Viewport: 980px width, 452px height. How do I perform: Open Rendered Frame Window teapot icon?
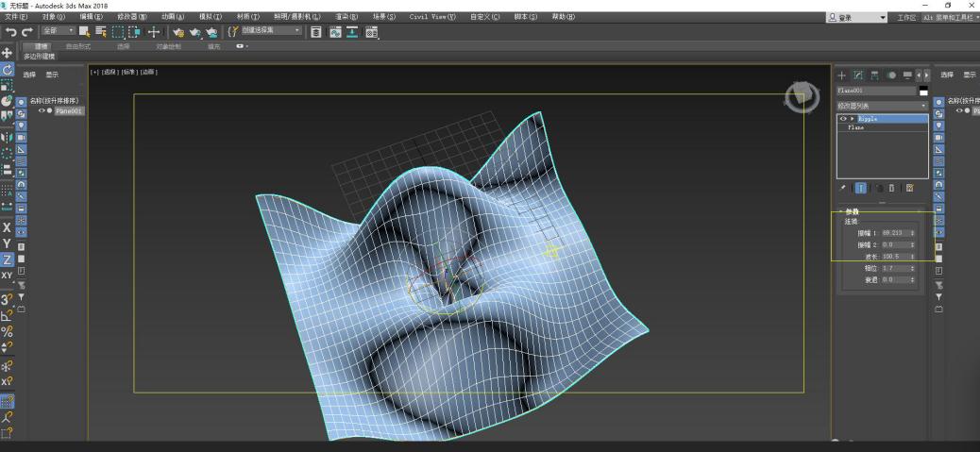pyautogui.click(x=195, y=32)
